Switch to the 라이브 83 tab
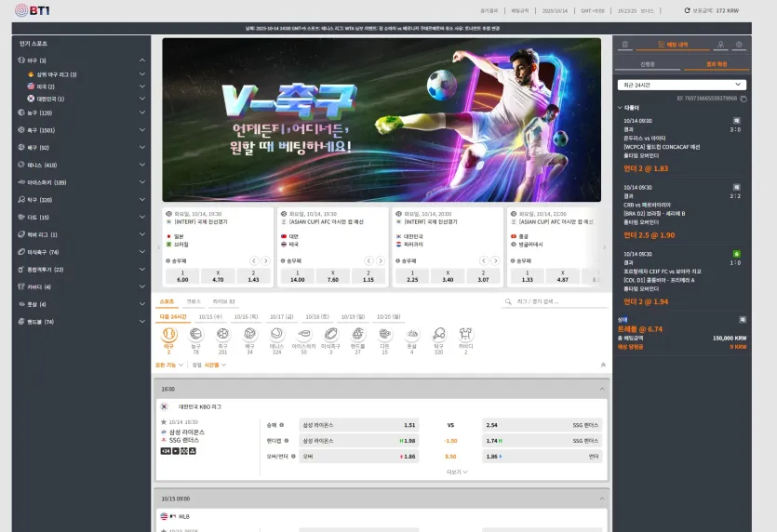 click(223, 301)
